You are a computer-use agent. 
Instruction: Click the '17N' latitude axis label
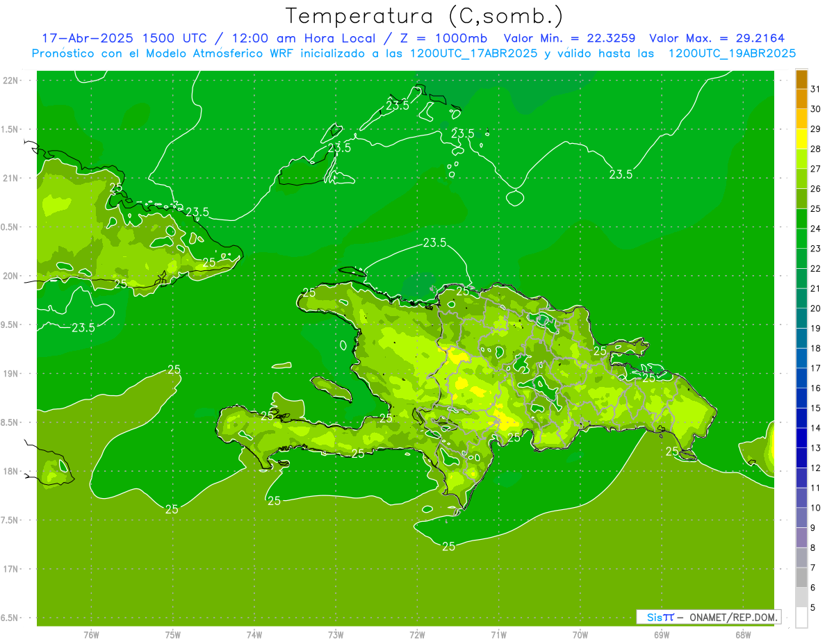[11, 569]
